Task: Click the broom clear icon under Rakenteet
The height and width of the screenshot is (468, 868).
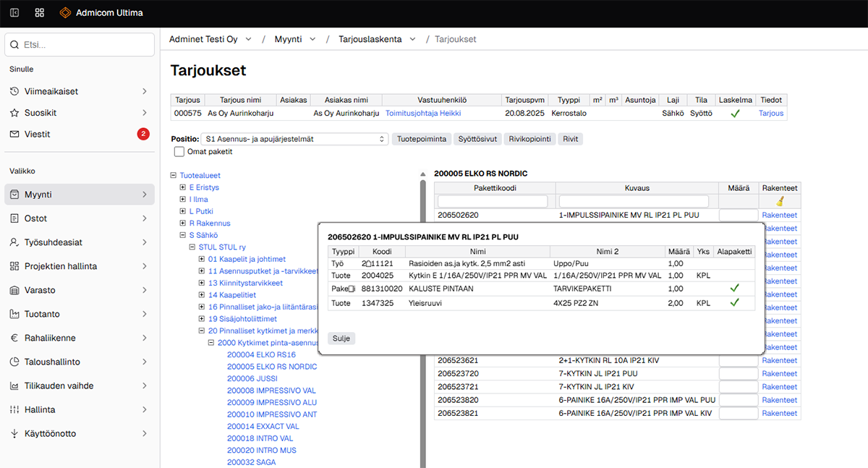Action: (x=779, y=202)
